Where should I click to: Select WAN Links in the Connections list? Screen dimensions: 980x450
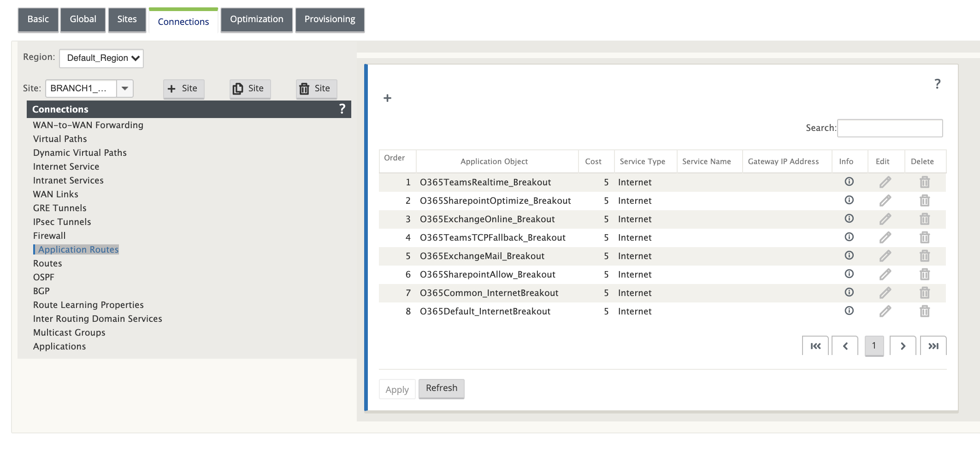pyautogui.click(x=56, y=194)
